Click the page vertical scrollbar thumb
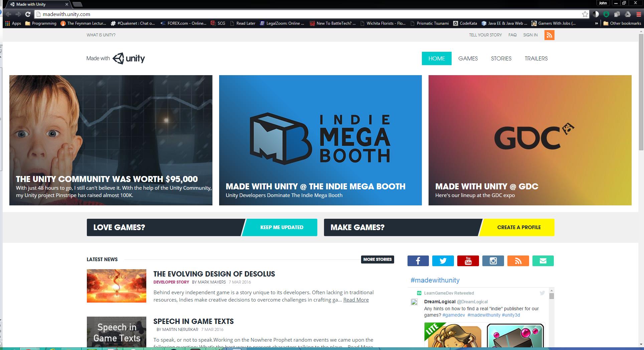This screenshot has height=350, width=644. pyautogui.click(x=641, y=92)
